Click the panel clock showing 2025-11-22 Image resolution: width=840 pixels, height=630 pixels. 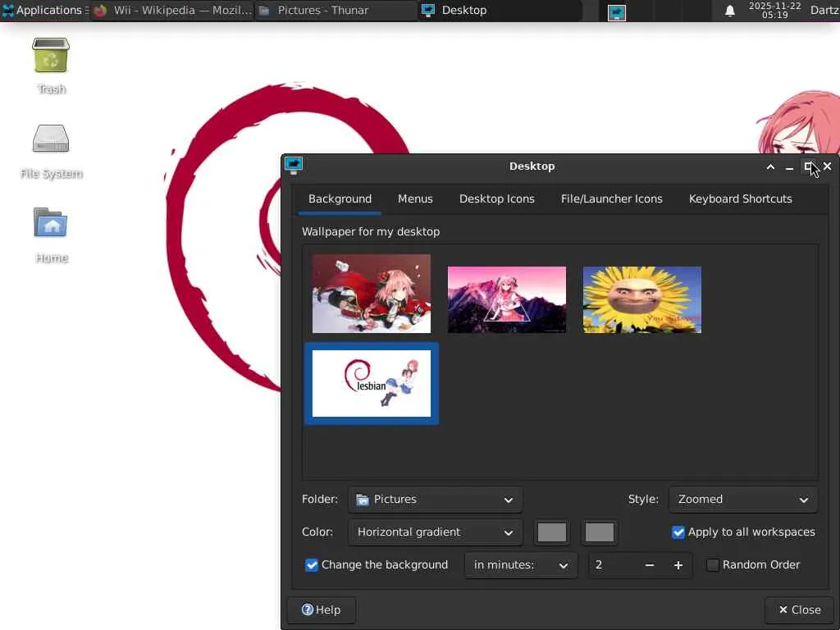click(774, 10)
